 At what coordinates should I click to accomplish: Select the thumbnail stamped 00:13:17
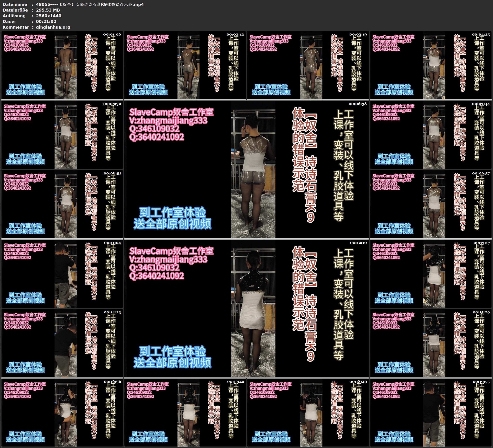431,274
